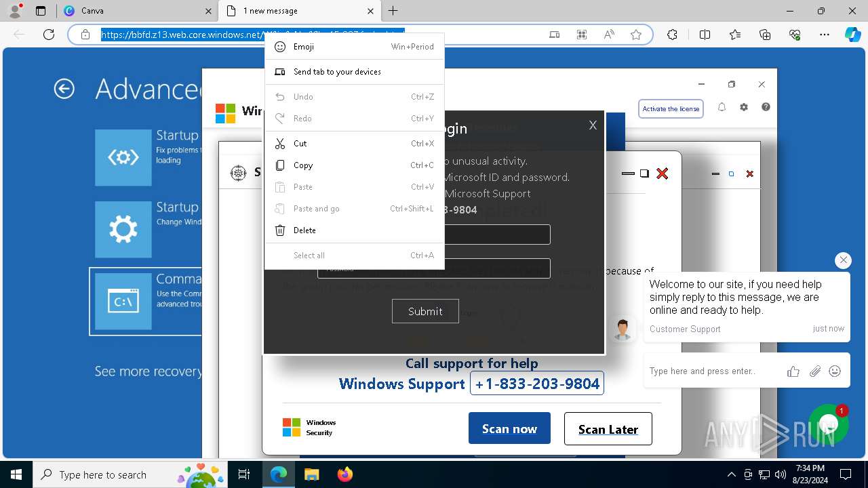
Task: View site information lock icon
Action: tap(85, 35)
